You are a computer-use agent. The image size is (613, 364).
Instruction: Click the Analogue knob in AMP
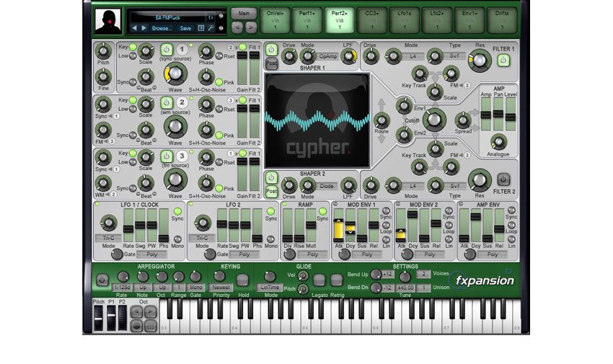[x=498, y=142]
